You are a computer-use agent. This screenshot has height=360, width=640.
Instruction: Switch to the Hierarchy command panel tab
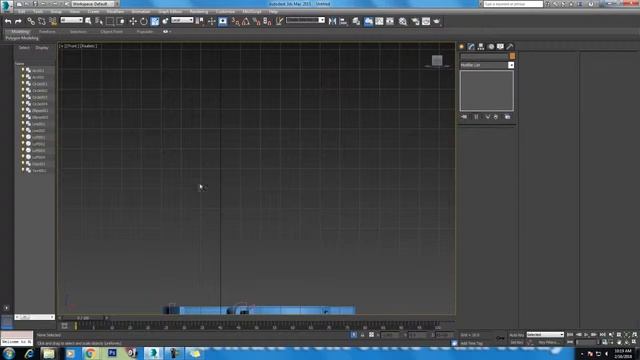[x=481, y=47]
